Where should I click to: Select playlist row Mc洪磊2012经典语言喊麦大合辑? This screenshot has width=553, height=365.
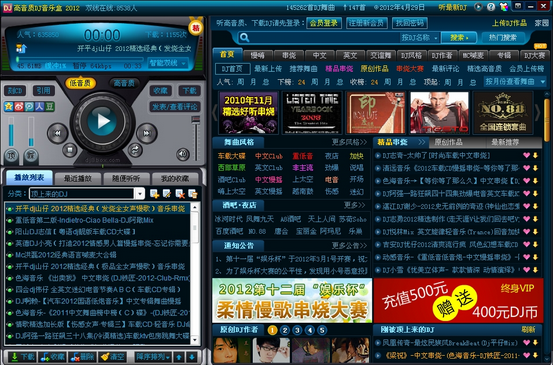click(97, 255)
